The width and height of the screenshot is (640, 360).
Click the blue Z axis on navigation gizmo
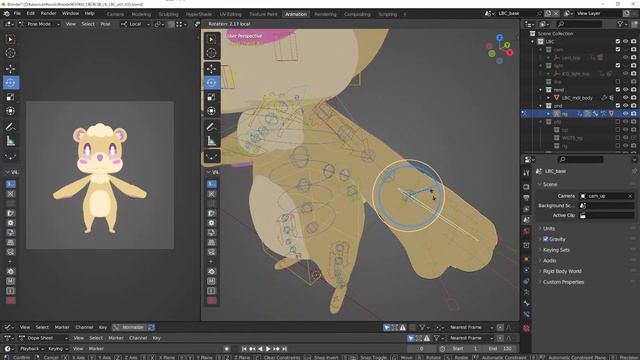[500, 38]
